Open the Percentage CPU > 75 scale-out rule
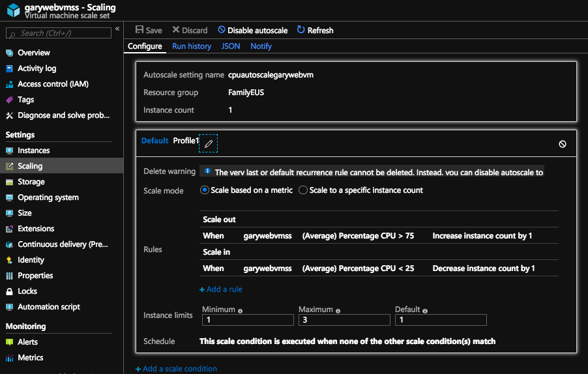 pos(379,236)
